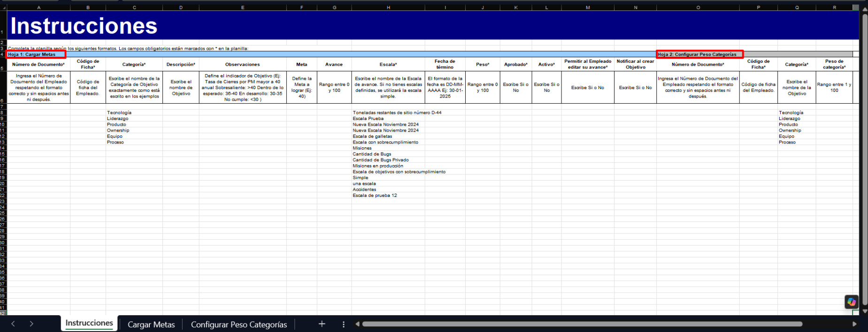Screen dimensions: 868x332
Task: Click the horizontal scrollbar right arrow
Action: click(x=854, y=324)
